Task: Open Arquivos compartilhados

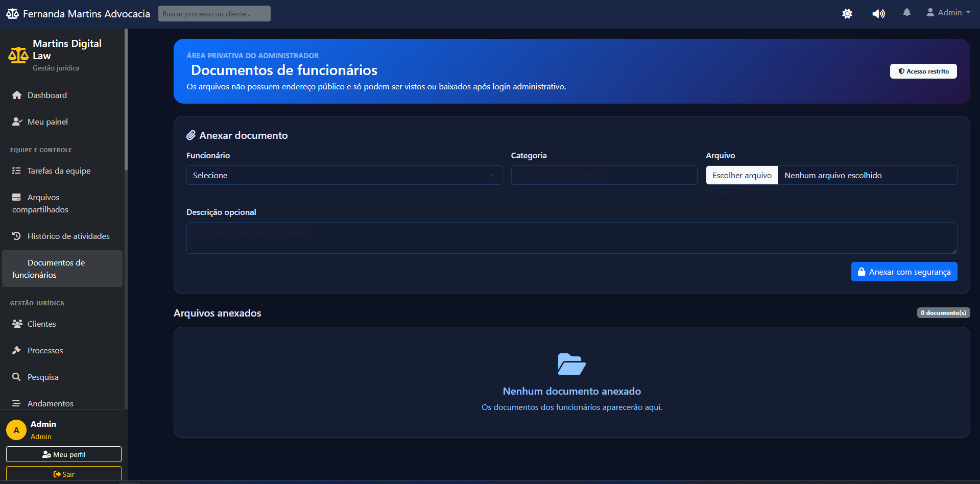Action: pyautogui.click(x=62, y=203)
